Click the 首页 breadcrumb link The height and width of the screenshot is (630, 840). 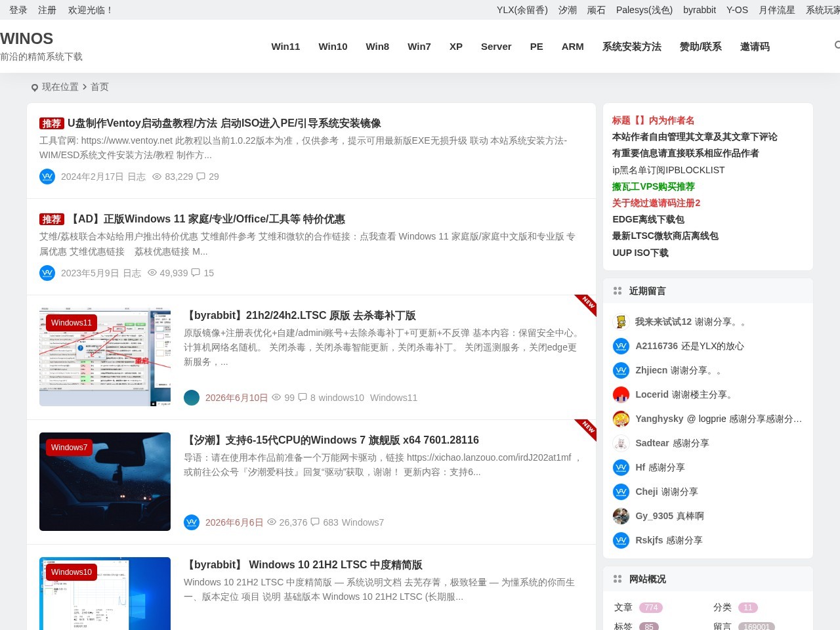click(100, 87)
